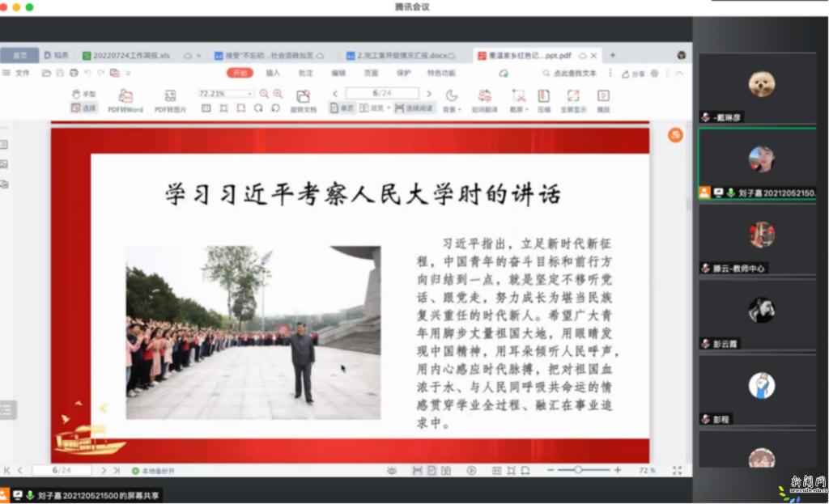Collapse the ribbon with the chevron
The image size is (829, 504).
tap(680, 74)
